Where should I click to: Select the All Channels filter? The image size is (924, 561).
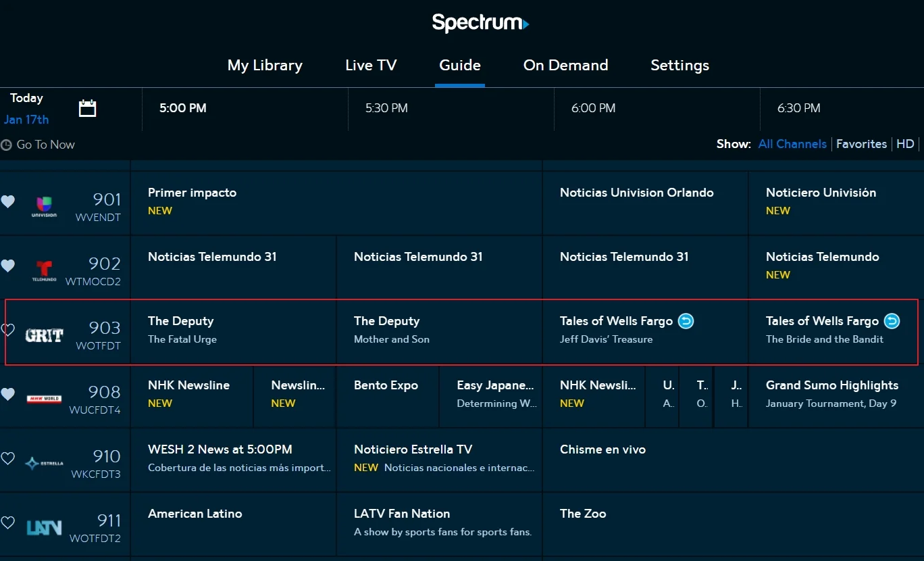(792, 144)
